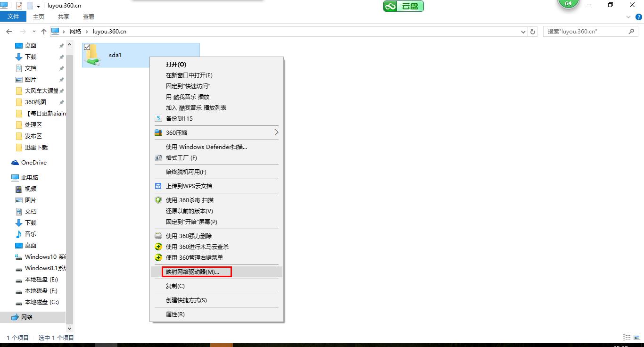644x347 pixels.
Task: Choose 使用 360进行木马云查杀 entry
Action: [x=216, y=247]
